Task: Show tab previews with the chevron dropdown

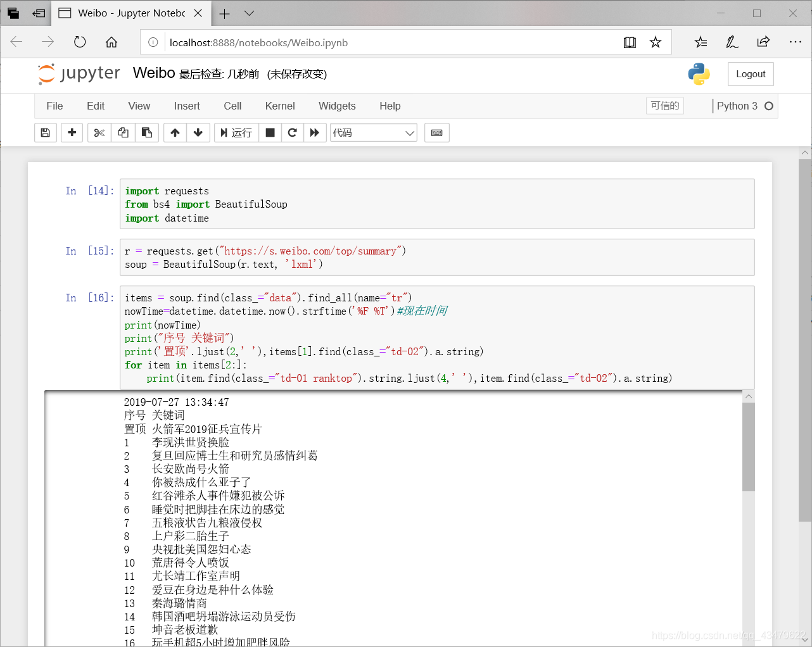Action: tap(250, 13)
